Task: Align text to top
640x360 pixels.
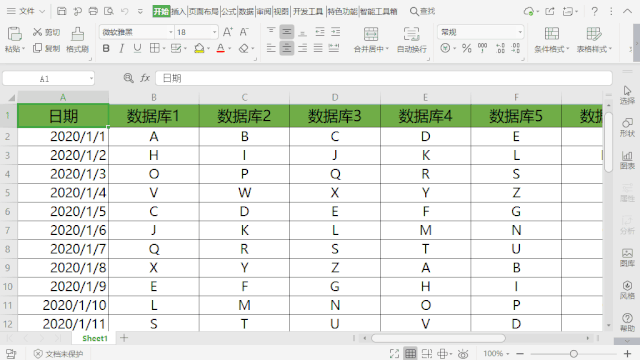Action: pyautogui.click(x=271, y=32)
